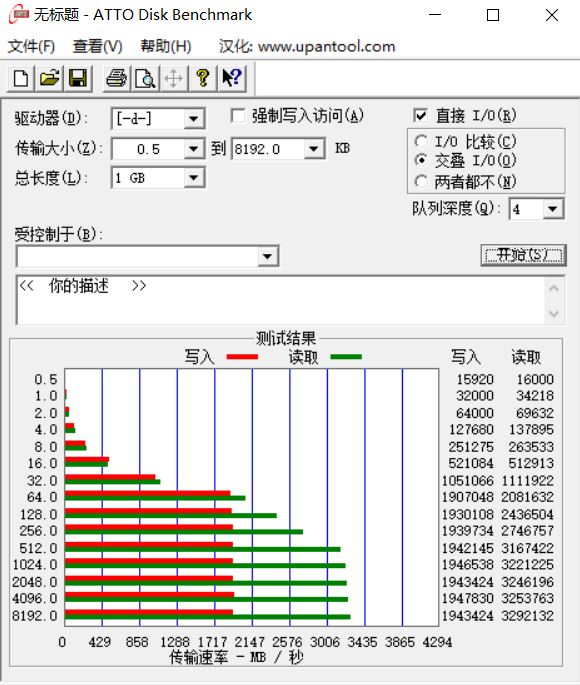Image resolution: width=580 pixels, height=685 pixels.
Task: Click the 8192.0 green read bar
Action: pyautogui.click(x=207, y=617)
